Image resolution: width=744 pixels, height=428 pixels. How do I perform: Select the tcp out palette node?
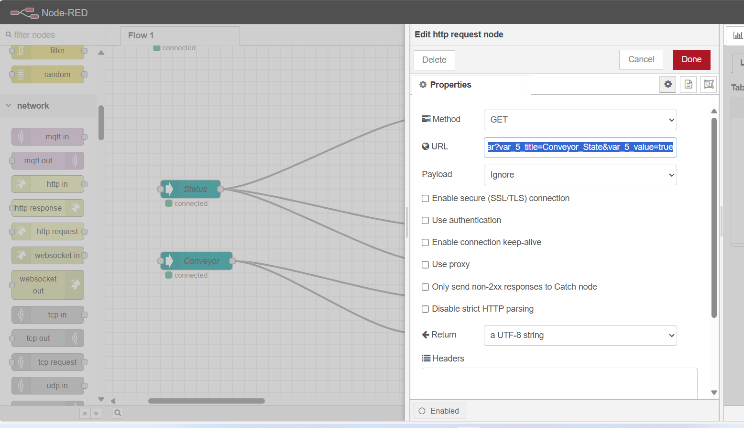[x=47, y=338]
